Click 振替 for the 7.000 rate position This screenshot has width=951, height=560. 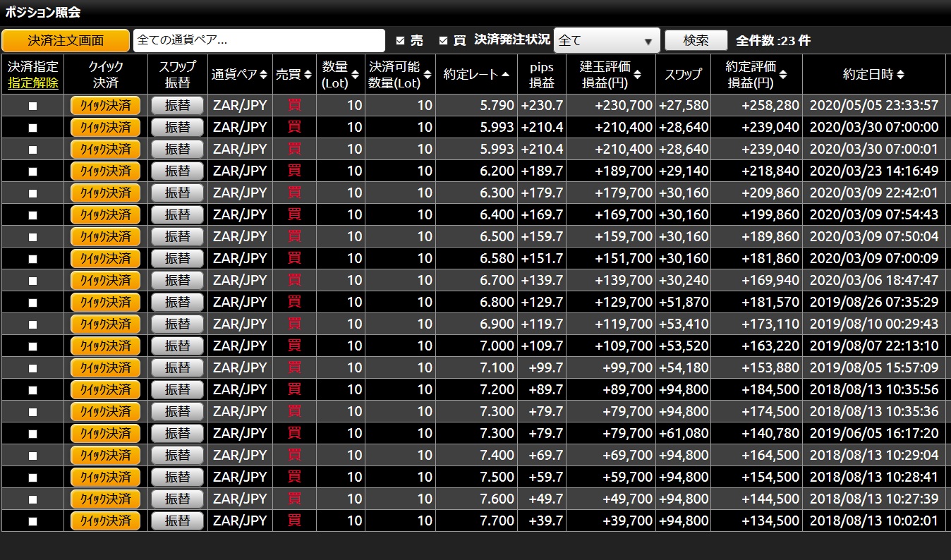click(177, 346)
